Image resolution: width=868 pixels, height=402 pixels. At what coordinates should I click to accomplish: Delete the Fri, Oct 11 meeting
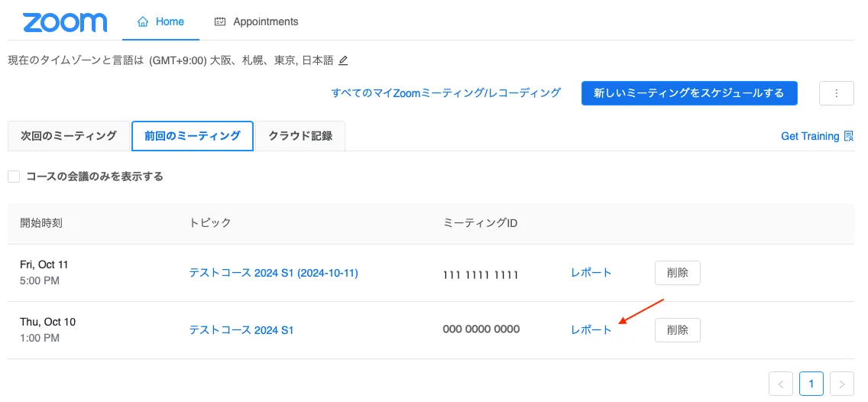677,273
